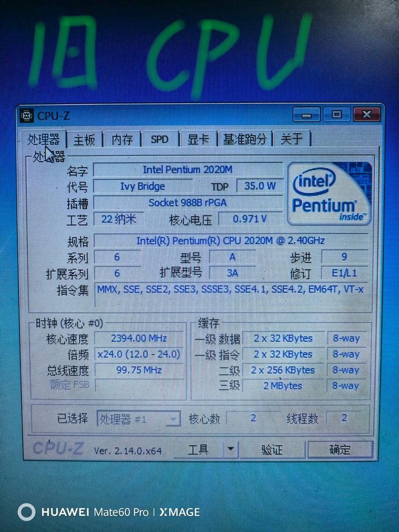Viewport: 399px width, 532px height.
Task: Switch to the 主板 tab
Action: [x=84, y=140]
